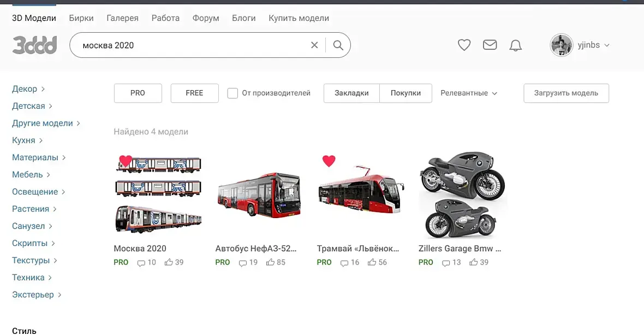The height and width of the screenshot is (335, 644).
Task: Open the Zillers Garage motorcycle thumbnail
Action: [463, 195]
